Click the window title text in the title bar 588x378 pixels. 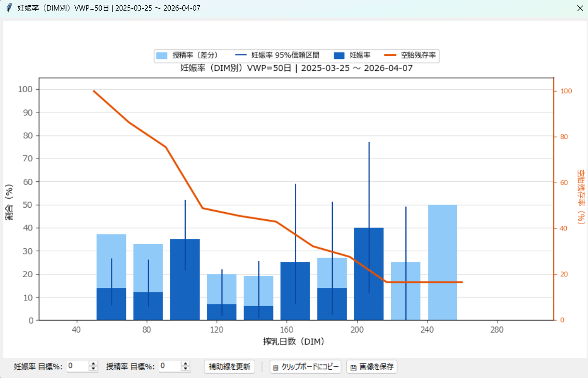109,8
